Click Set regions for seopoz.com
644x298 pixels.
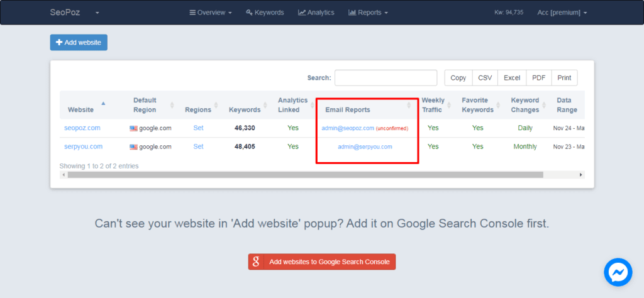point(198,128)
